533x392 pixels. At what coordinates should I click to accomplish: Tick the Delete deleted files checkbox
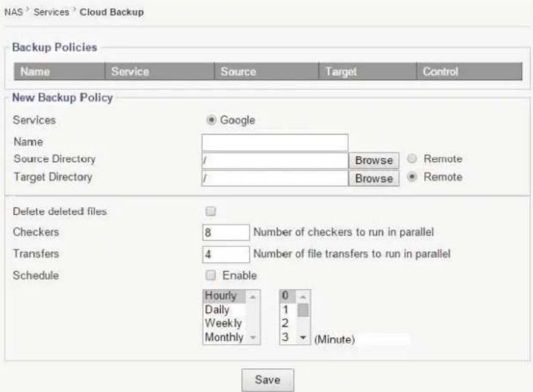click(x=210, y=211)
